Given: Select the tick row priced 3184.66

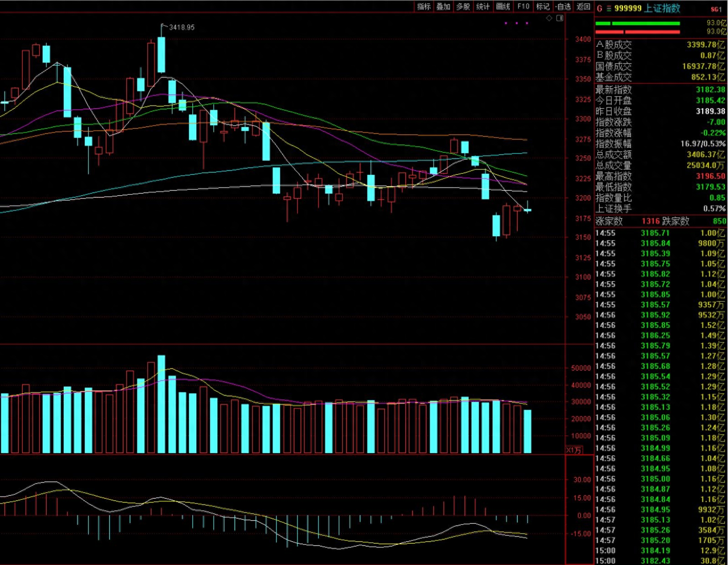Looking at the screenshot, I should coord(660,458).
